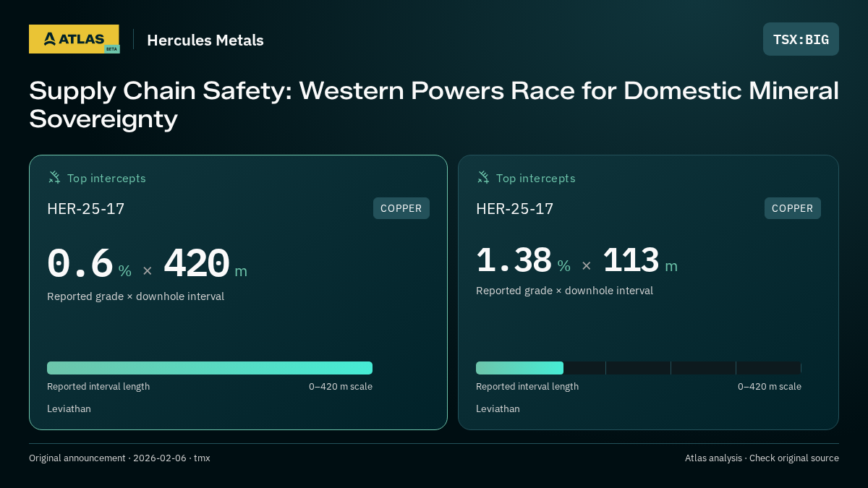This screenshot has width=868, height=488.
Task: Click Reported interval length in the 1.38% card
Action: 527,386
